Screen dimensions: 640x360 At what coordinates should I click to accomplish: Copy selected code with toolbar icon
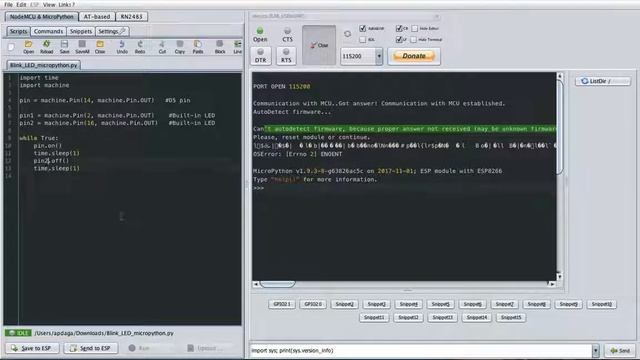point(180,47)
